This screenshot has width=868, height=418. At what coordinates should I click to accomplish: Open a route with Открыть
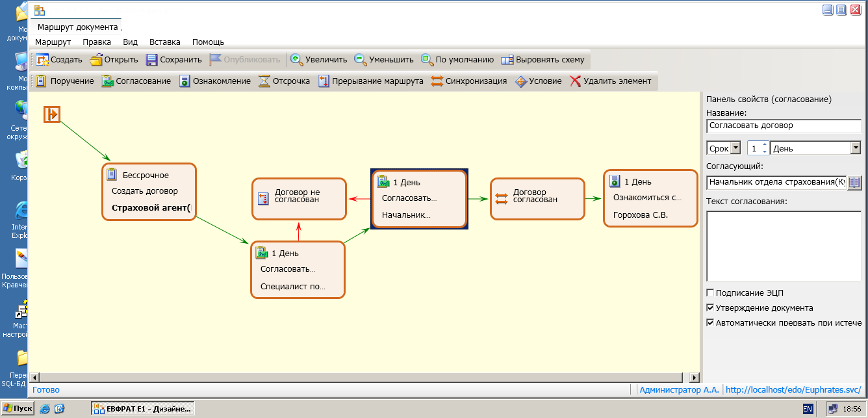pyautogui.click(x=114, y=60)
